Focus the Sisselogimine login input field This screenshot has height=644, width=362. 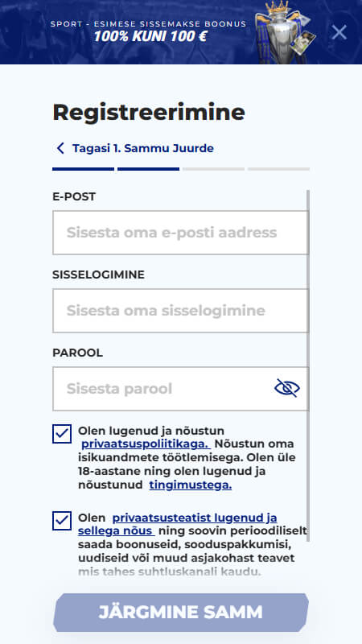[x=180, y=311]
